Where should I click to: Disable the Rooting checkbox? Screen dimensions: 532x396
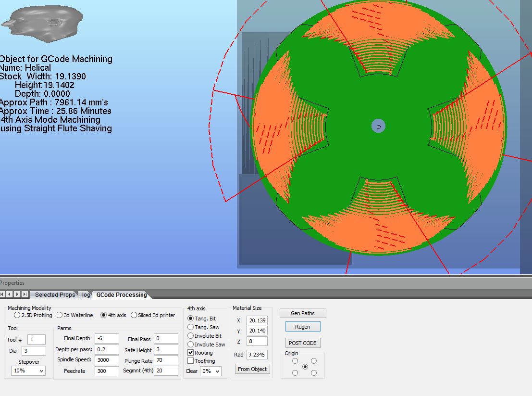[x=191, y=353]
